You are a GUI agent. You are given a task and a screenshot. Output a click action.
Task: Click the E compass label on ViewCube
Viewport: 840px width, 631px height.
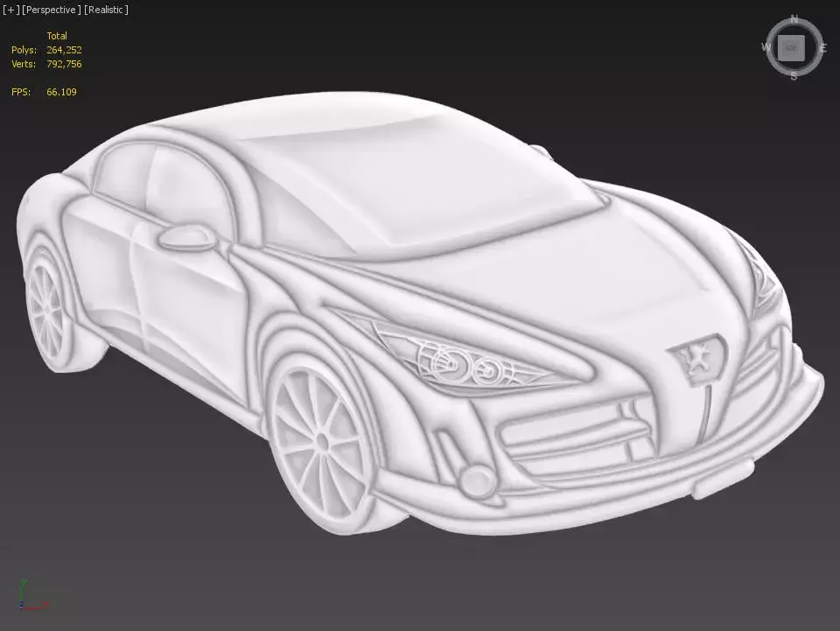coord(822,48)
